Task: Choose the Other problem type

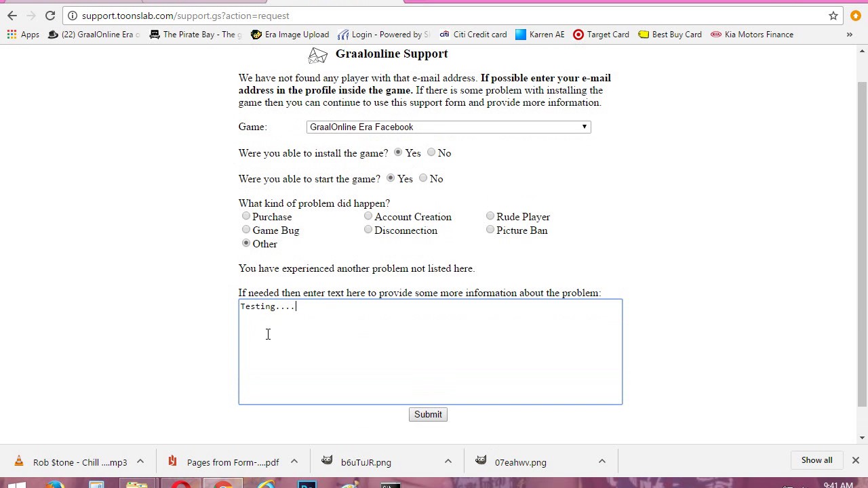Action: click(246, 243)
